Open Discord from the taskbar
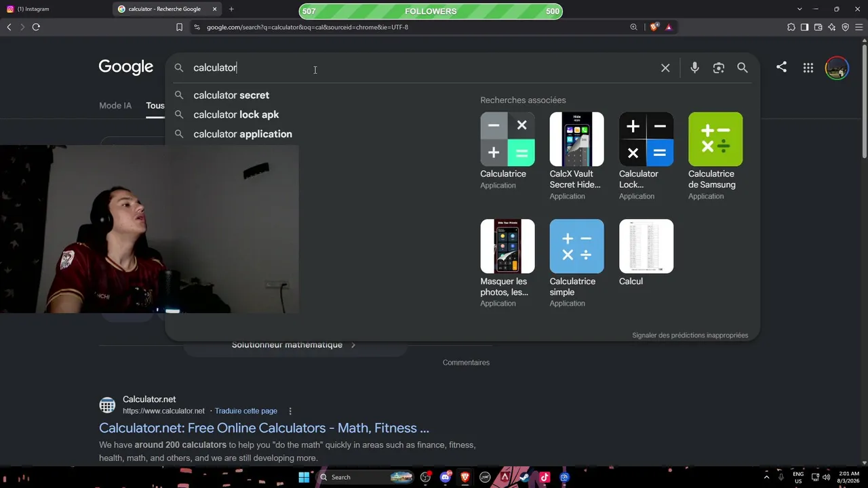 [x=445, y=477]
